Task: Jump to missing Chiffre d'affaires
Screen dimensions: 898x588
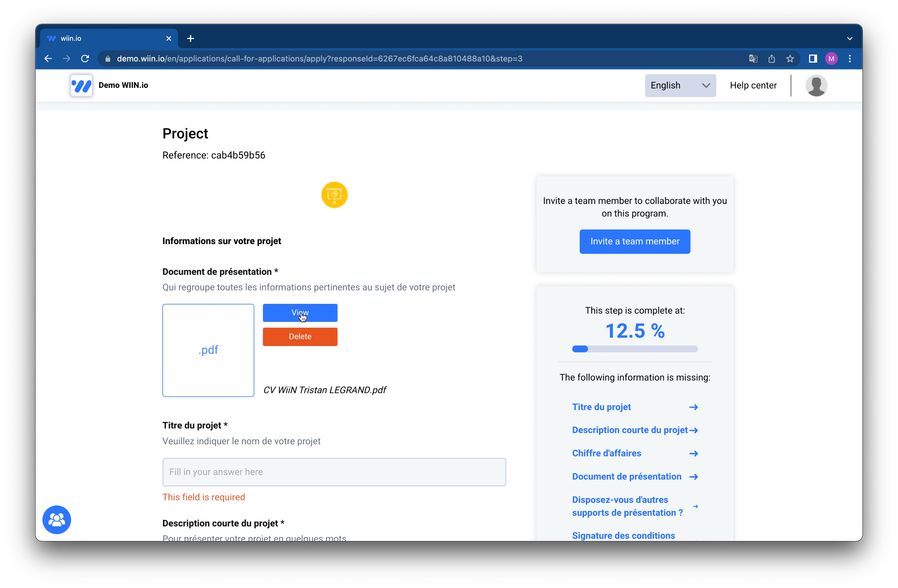Action: 606,453
